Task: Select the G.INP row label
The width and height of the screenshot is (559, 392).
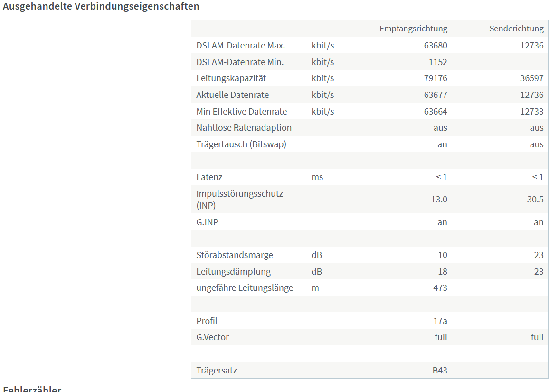Action: coord(207,222)
